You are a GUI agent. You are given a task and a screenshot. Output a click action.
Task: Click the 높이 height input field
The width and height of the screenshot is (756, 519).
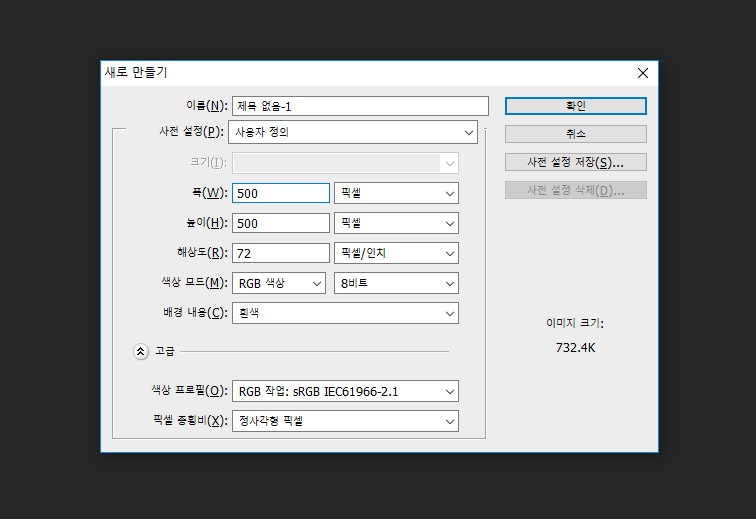280,223
